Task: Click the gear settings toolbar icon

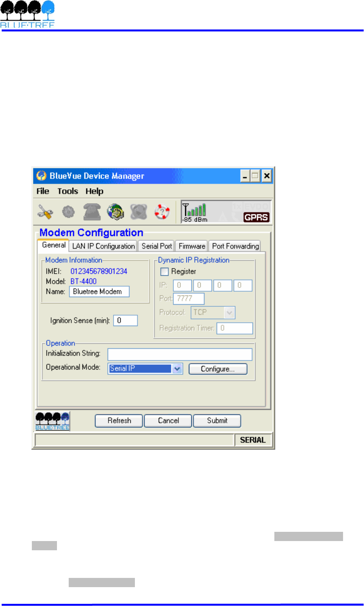Action: (x=68, y=212)
